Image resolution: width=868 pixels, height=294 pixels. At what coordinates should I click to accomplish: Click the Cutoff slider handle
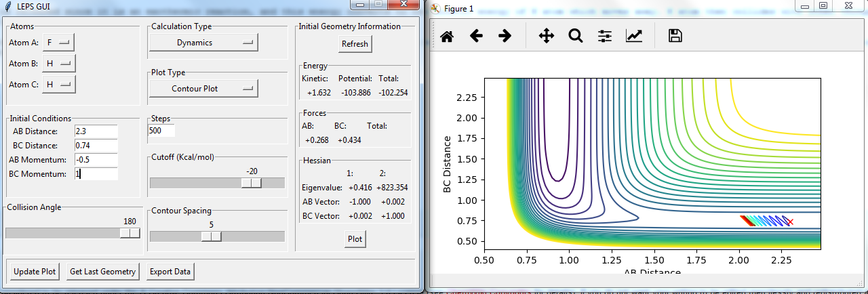tap(252, 183)
